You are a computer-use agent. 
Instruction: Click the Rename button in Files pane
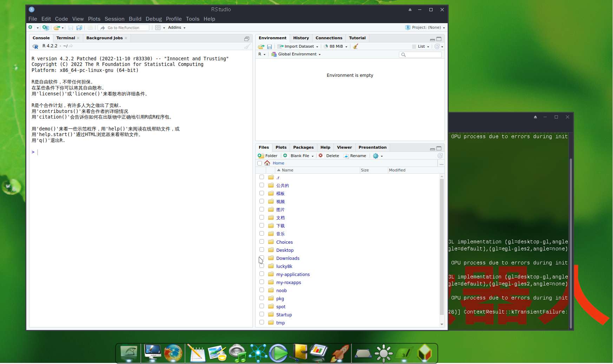tap(355, 156)
